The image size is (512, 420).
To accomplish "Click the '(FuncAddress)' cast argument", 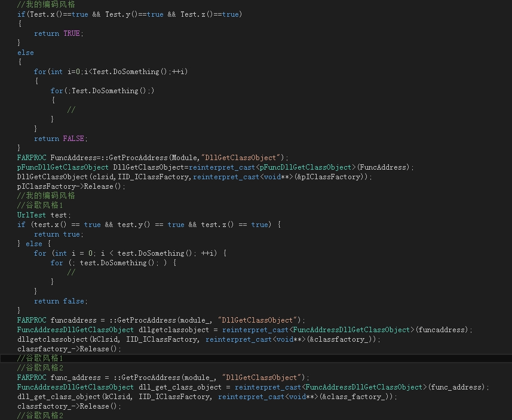I will [x=384, y=167].
